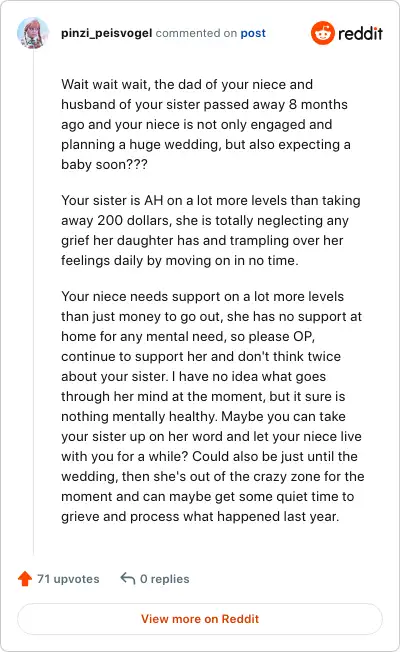
Task: Click the vertical thread line below the avatar
Action: (x=33, y=302)
